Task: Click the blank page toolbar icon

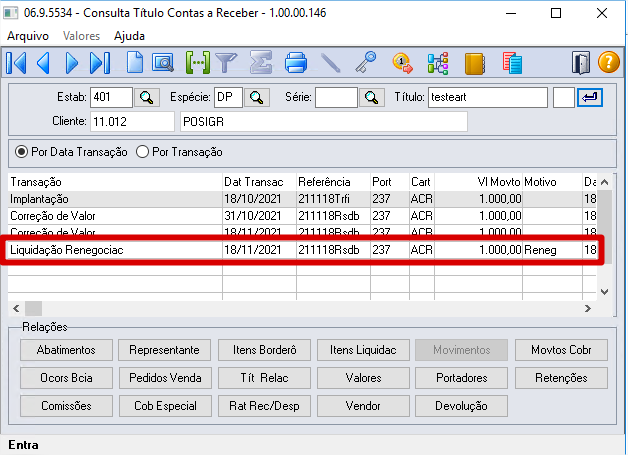Action: tap(135, 62)
